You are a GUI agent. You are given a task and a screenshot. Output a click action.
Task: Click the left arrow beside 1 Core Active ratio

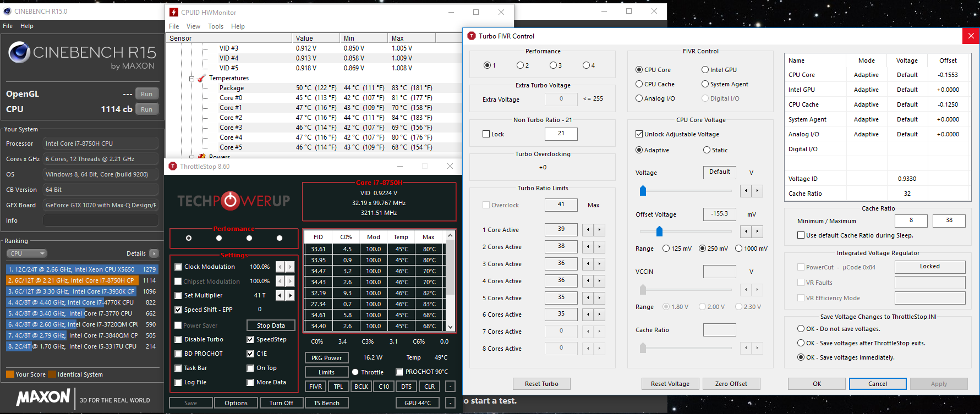coord(588,230)
